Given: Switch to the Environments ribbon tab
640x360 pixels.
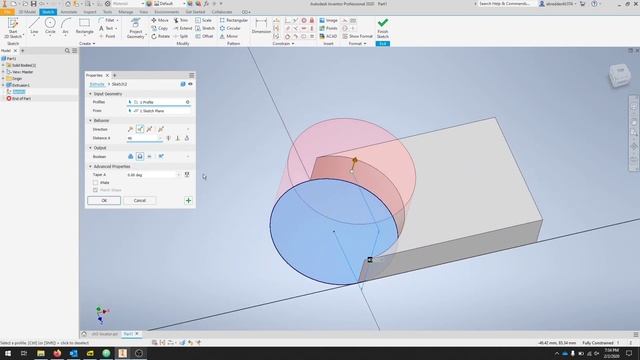Looking at the screenshot, I should [167, 12].
